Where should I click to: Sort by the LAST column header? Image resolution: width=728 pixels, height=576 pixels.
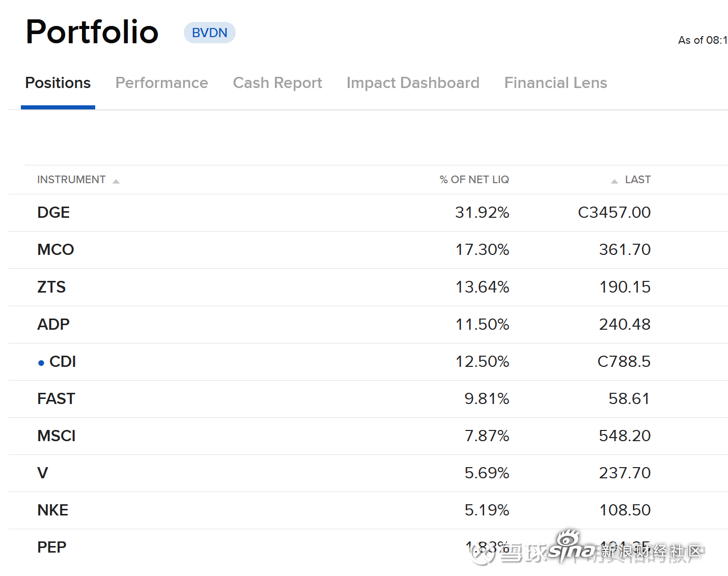click(x=638, y=180)
